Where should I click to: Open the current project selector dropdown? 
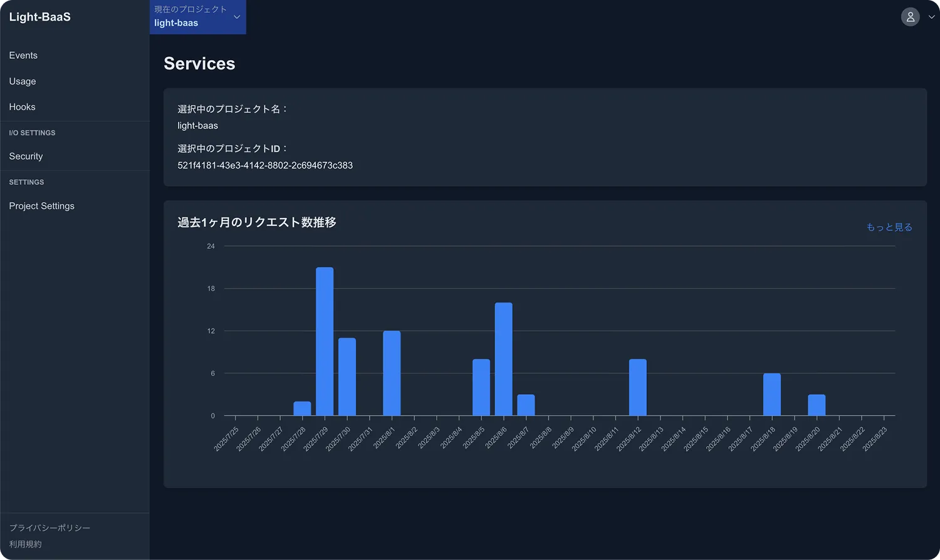point(191,17)
